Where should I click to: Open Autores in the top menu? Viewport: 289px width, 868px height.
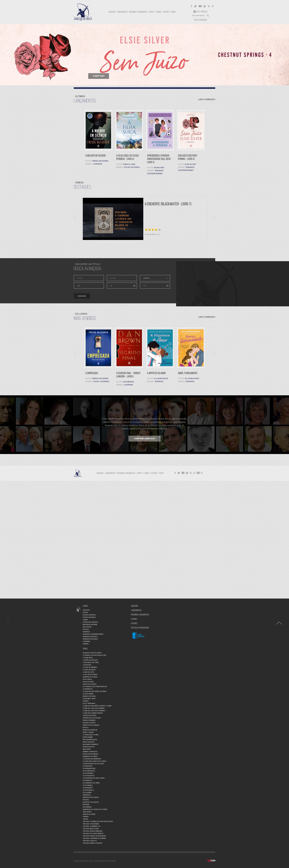click(166, 12)
